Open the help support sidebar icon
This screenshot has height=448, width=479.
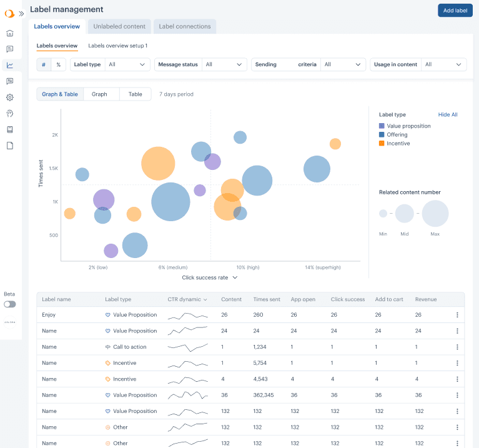[x=10, y=113]
